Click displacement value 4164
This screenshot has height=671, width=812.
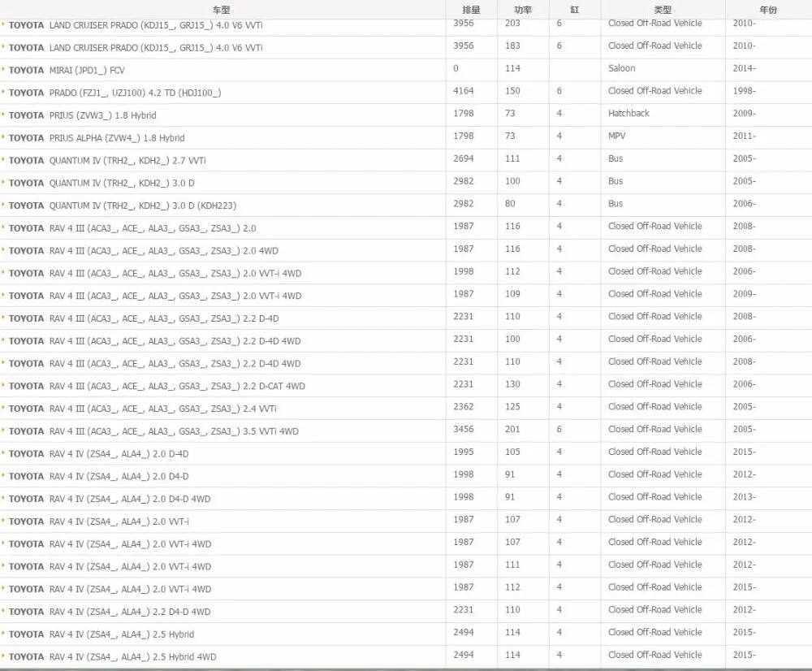464,91
